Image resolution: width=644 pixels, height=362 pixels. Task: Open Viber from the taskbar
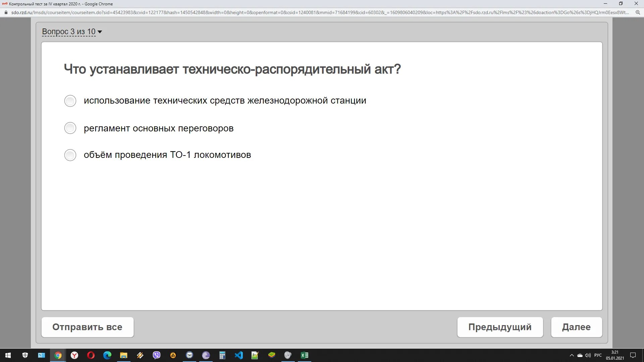[x=157, y=355]
